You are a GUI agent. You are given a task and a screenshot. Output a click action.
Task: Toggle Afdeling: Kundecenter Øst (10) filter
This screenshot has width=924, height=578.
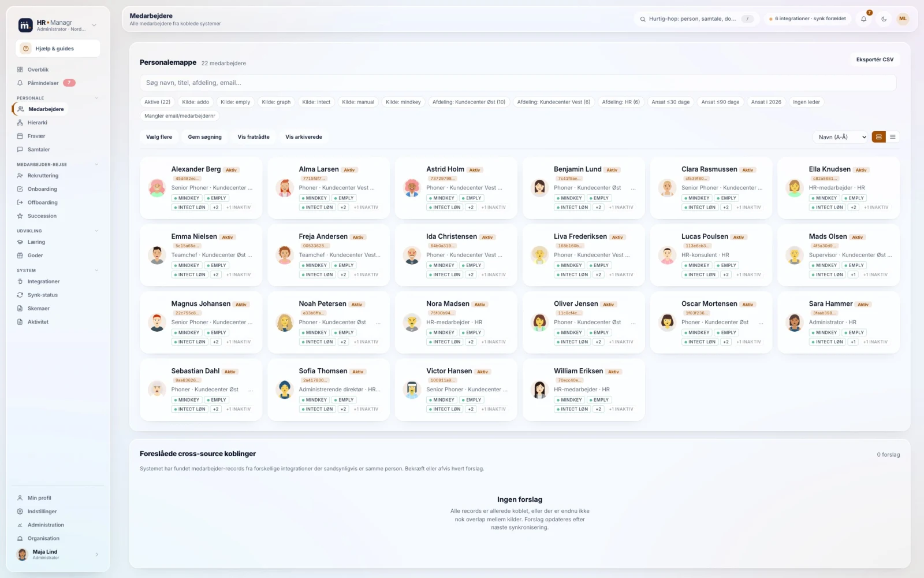click(469, 102)
